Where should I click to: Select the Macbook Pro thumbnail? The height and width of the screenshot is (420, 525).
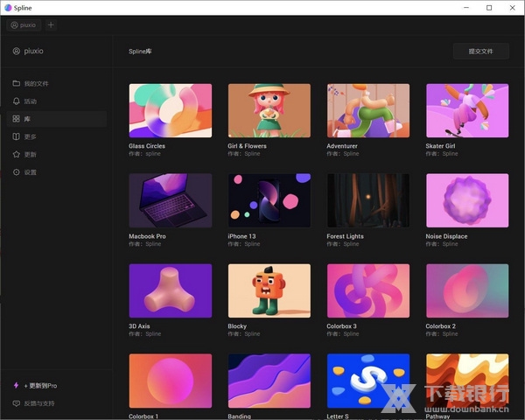[x=170, y=200]
